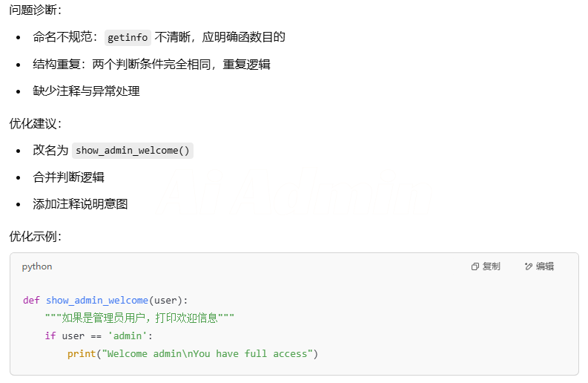Click the copy icon in code block header

click(475, 266)
